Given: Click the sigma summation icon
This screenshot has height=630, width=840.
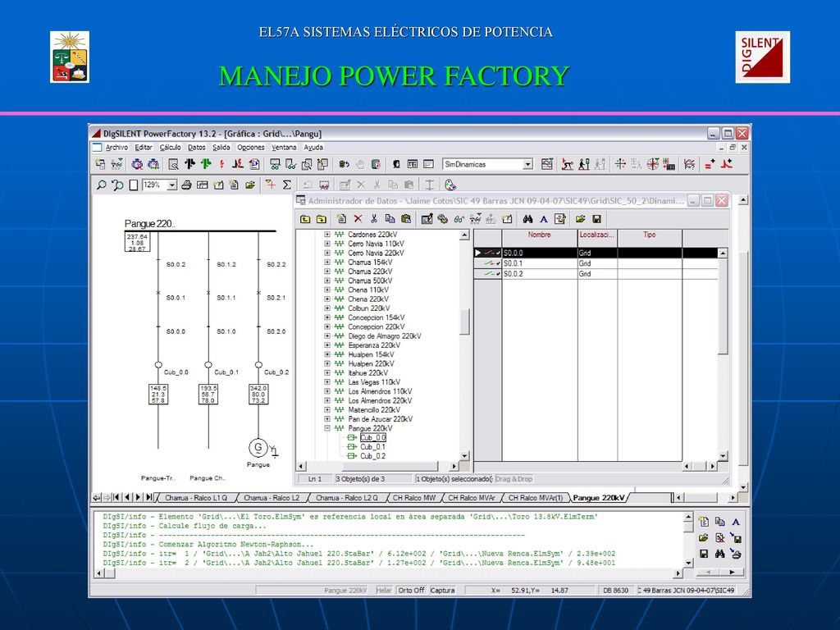Looking at the screenshot, I should tap(287, 185).
